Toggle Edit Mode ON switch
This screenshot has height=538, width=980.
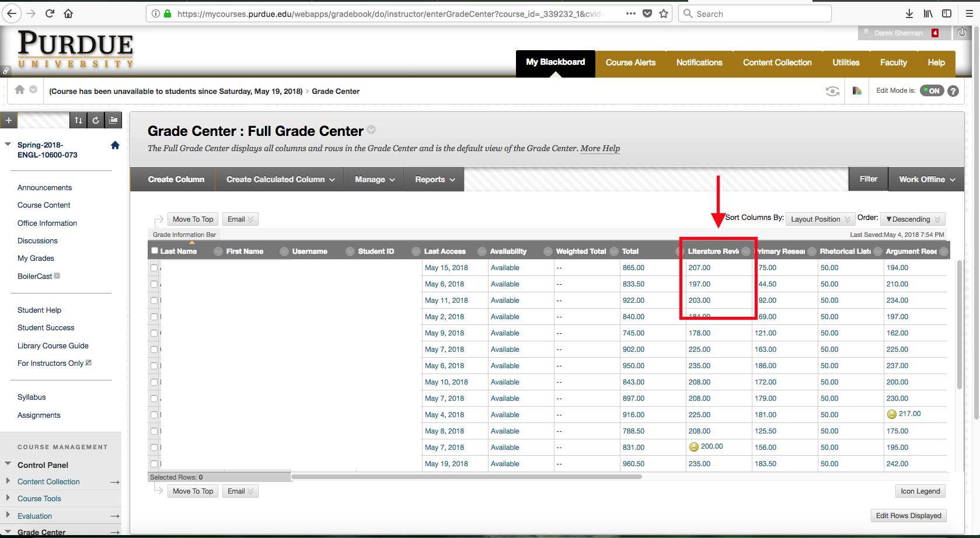(932, 90)
